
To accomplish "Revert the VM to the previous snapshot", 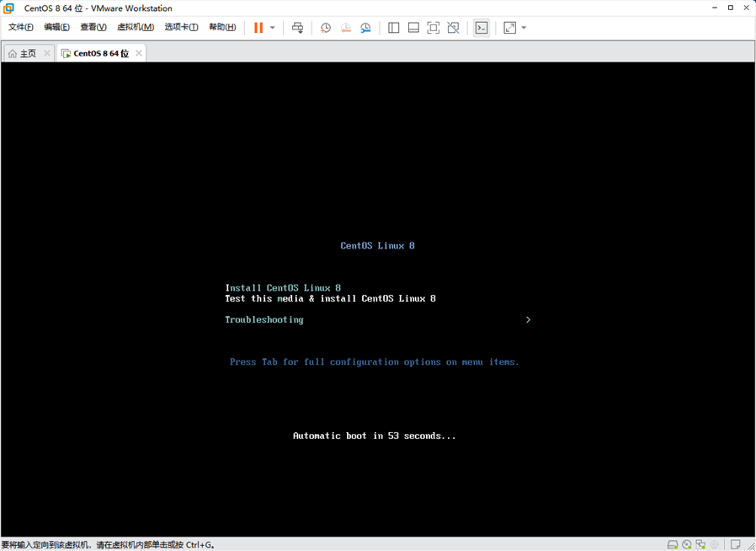I will coord(346,28).
